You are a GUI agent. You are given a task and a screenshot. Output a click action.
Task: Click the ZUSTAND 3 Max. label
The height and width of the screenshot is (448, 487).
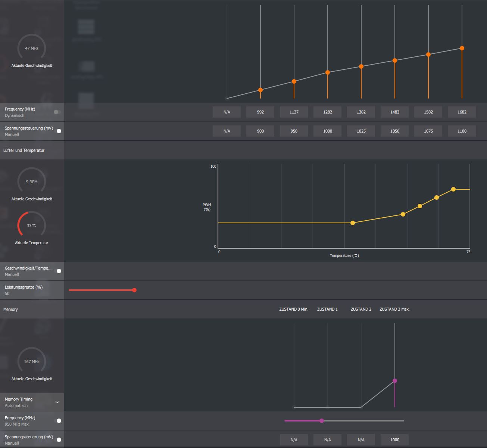[394, 309]
